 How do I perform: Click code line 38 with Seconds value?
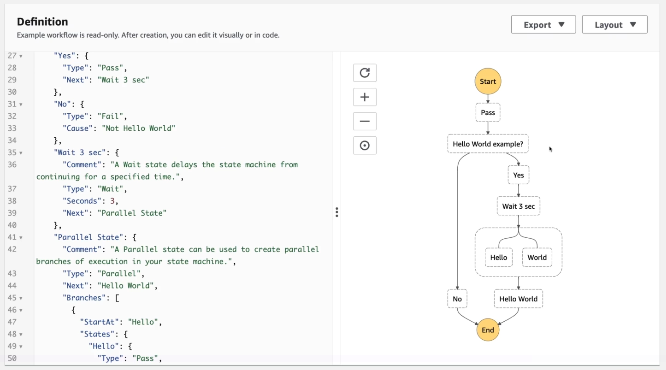point(90,201)
